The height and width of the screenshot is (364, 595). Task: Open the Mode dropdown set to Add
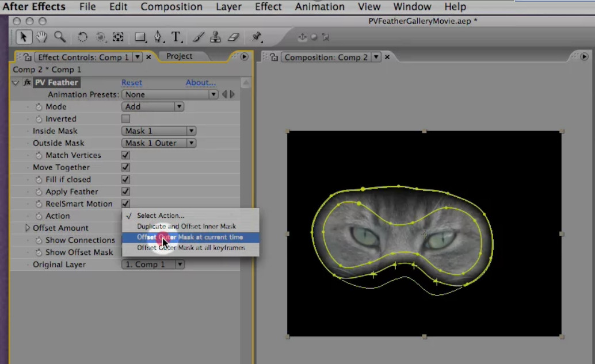coord(152,106)
